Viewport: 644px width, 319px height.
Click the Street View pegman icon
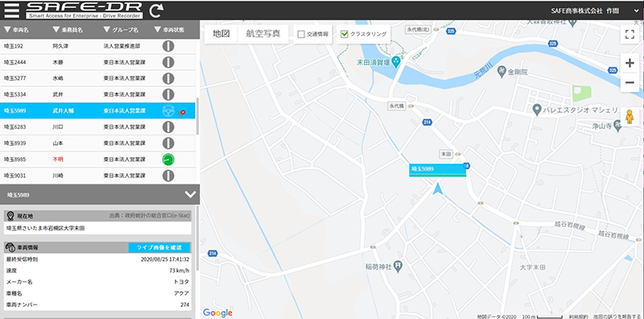pyautogui.click(x=630, y=117)
